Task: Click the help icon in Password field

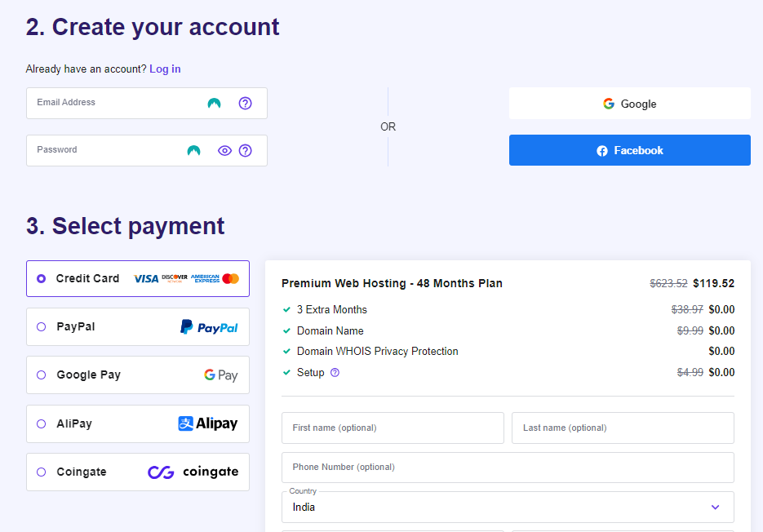Action: click(x=245, y=151)
